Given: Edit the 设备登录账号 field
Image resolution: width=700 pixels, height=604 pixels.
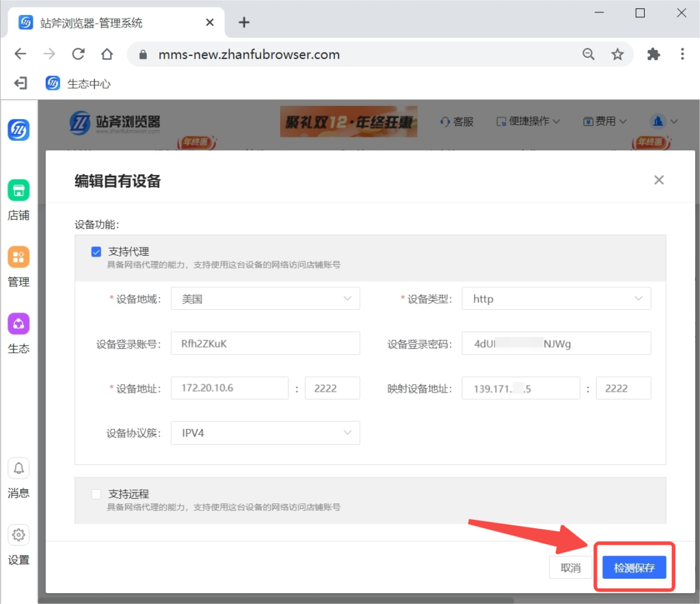Looking at the screenshot, I should click(265, 343).
